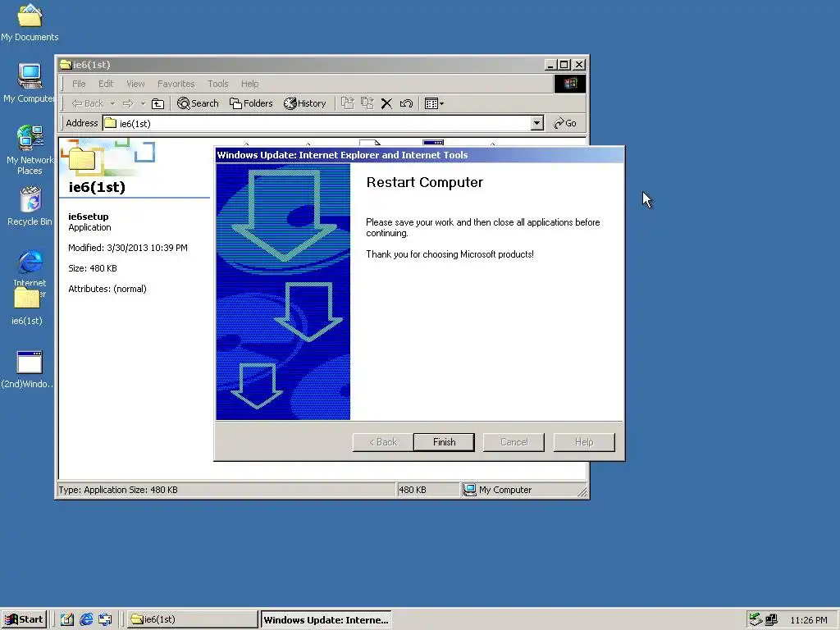
Task: Select My Network Places desktop icon
Action: coord(30,150)
